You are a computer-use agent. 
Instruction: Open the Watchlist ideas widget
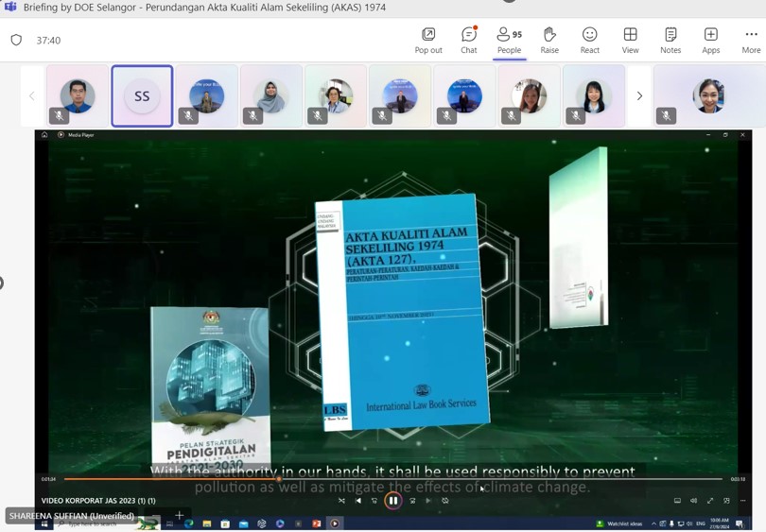click(619, 523)
